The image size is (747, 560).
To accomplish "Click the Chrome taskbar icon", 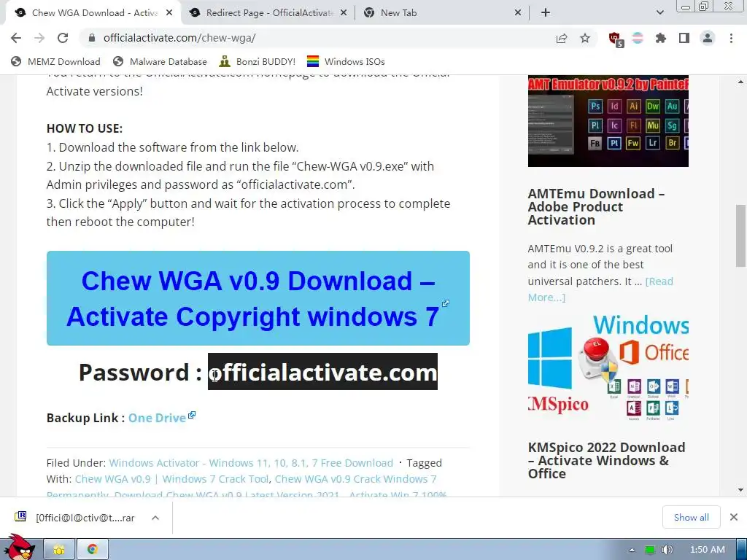I will click(x=93, y=550).
